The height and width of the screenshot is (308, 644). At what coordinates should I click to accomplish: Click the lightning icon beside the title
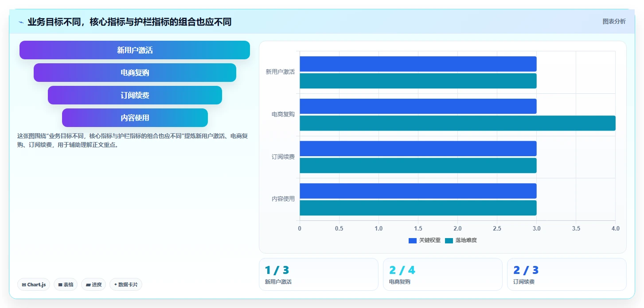pos(21,22)
